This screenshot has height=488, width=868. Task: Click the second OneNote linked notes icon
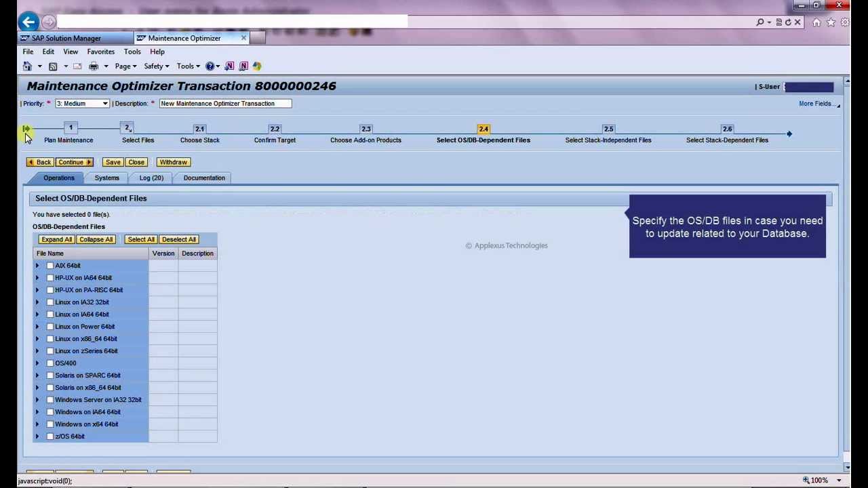(243, 66)
